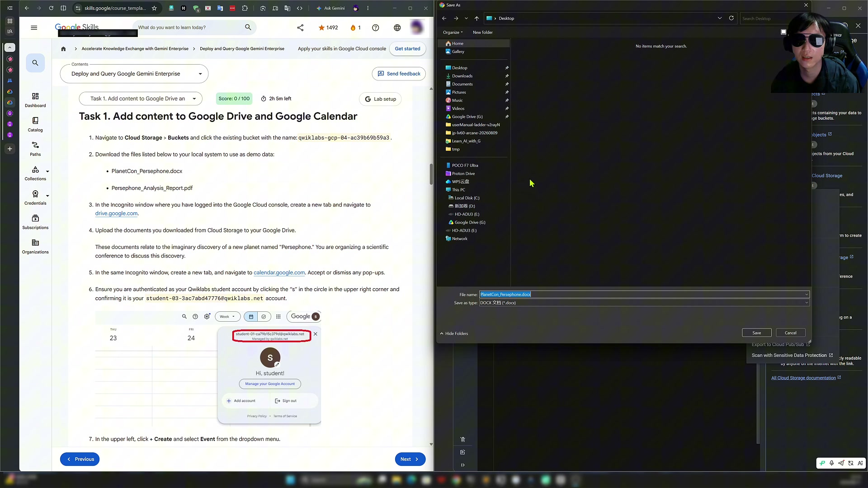Screen dimensions: 868x488
Task: Click the Cancel button in Save As
Action: point(790,333)
